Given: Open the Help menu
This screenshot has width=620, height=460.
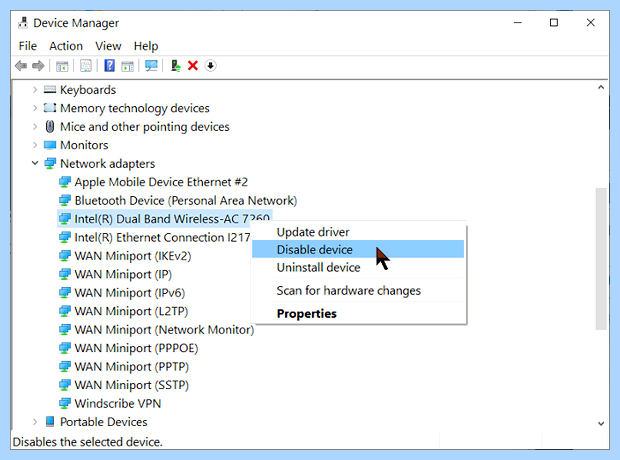Looking at the screenshot, I should [146, 46].
